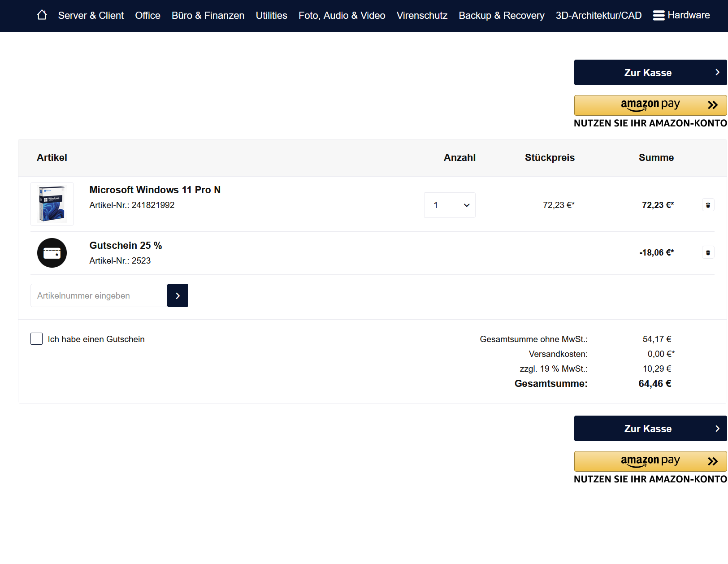Click the Versandkosten value 0,00 €*
This screenshot has height=564, width=728.
coord(661,354)
